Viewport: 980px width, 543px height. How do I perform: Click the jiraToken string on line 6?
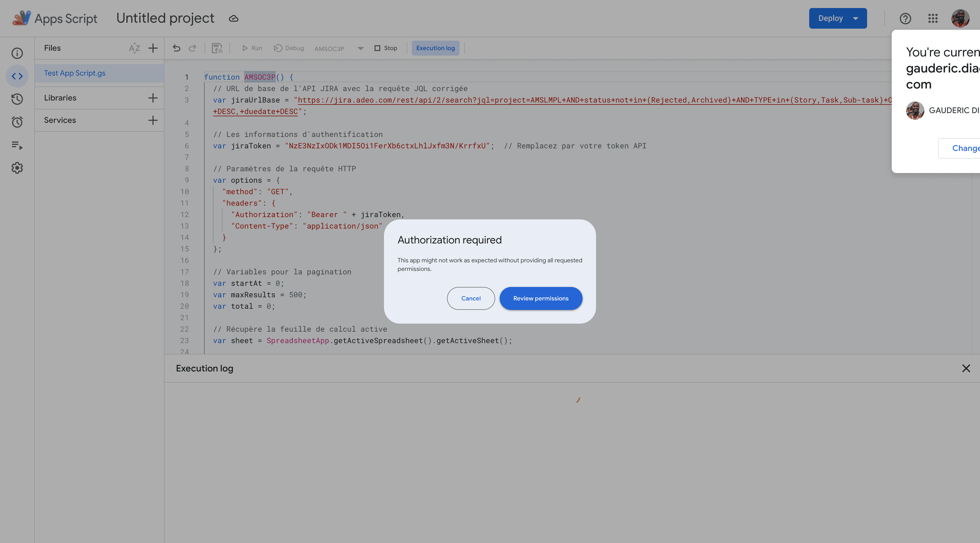(387, 146)
